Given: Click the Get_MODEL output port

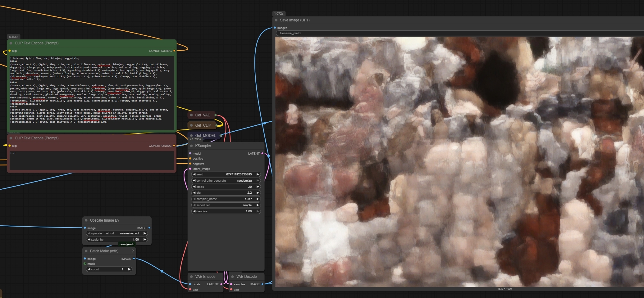Looking at the screenshot, I should [x=221, y=136].
